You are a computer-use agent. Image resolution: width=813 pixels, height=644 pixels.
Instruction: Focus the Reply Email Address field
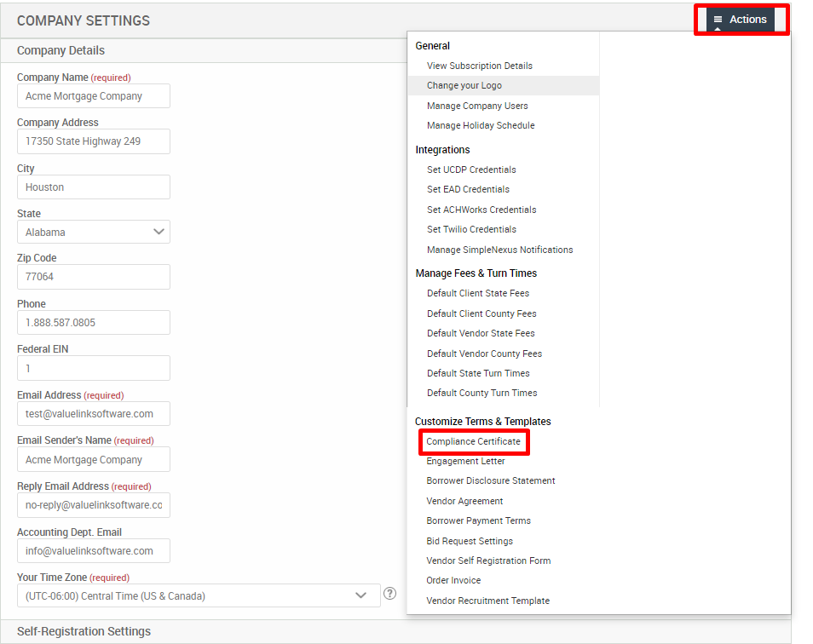(94, 505)
